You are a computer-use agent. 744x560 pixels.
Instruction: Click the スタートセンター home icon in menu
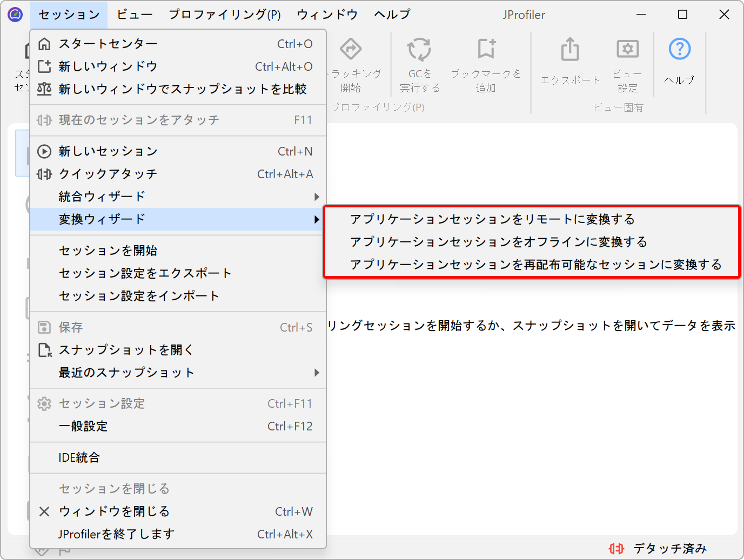44,44
